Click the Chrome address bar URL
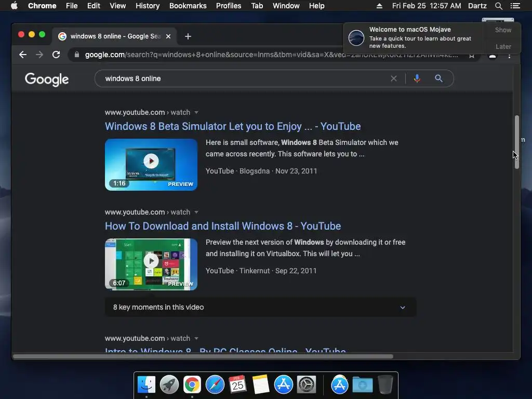 click(271, 55)
